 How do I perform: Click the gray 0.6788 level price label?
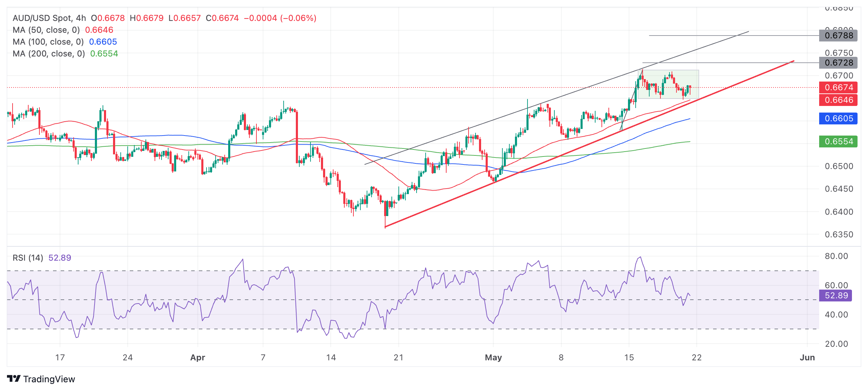tap(838, 36)
